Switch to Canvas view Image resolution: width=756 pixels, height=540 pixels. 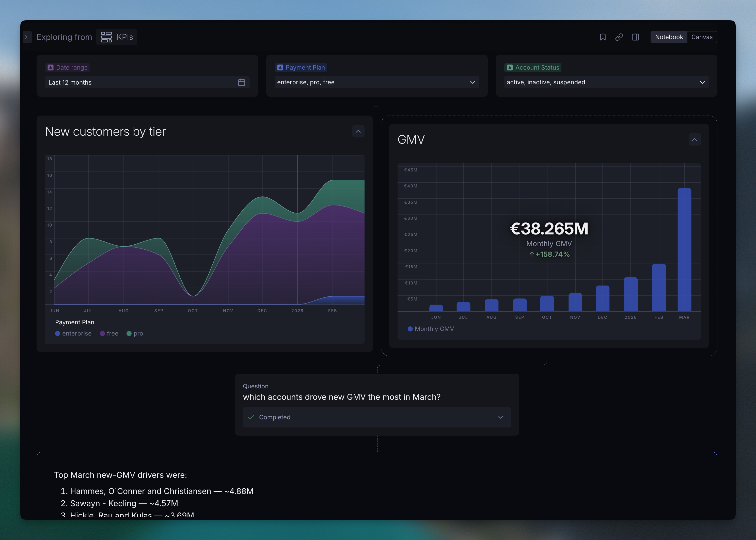click(x=702, y=37)
